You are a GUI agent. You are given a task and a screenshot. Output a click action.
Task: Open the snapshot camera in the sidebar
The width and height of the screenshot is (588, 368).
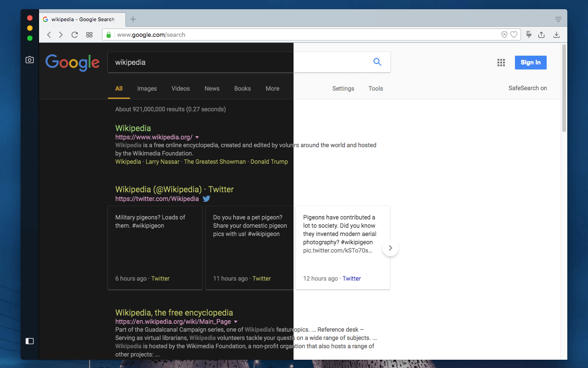(30, 60)
